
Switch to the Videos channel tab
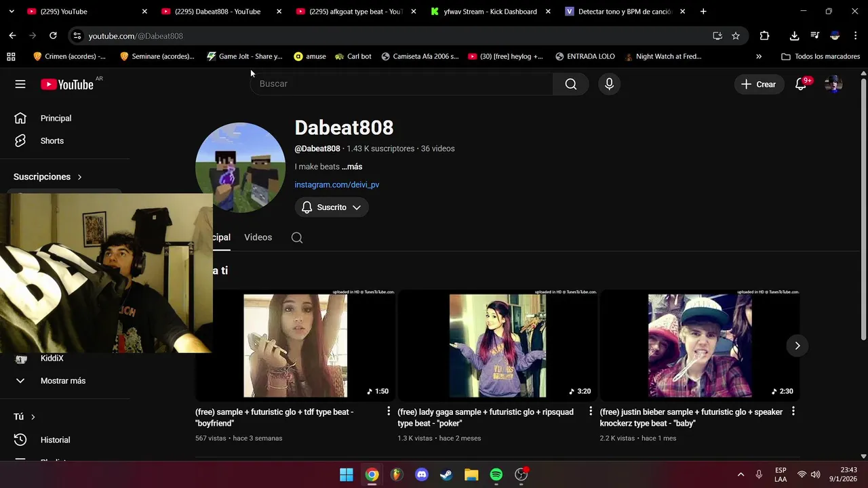[x=258, y=237]
